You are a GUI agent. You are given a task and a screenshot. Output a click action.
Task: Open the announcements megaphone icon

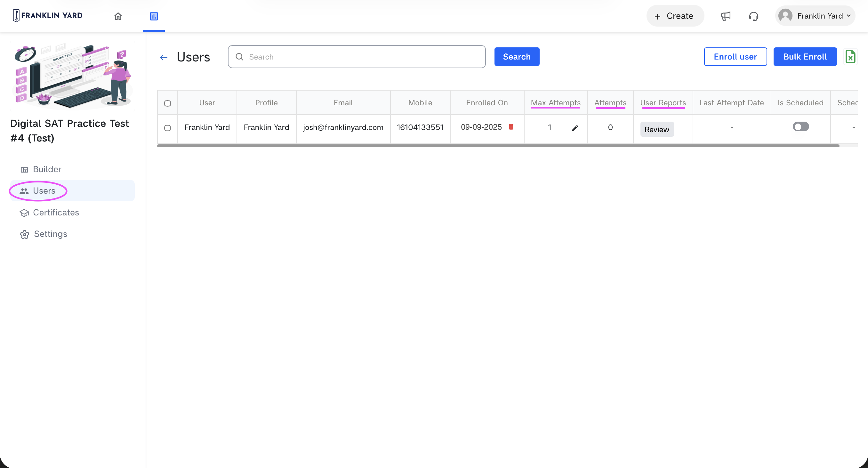[x=726, y=16]
